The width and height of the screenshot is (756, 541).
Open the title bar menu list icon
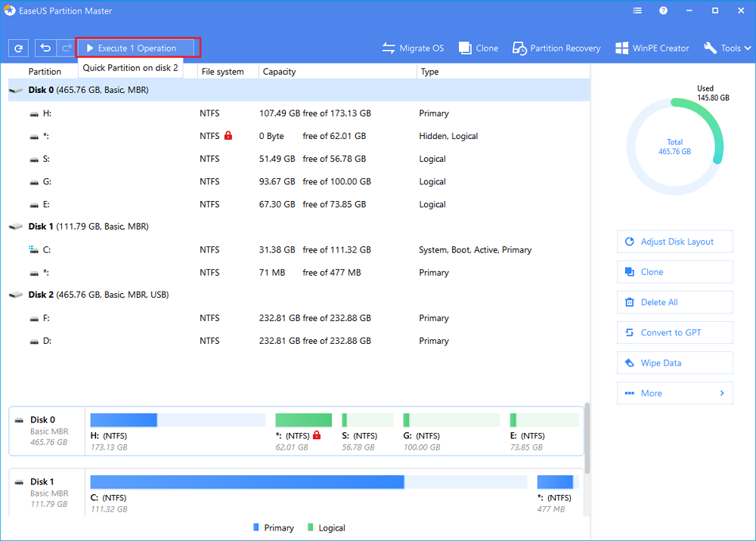click(x=637, y=11)
